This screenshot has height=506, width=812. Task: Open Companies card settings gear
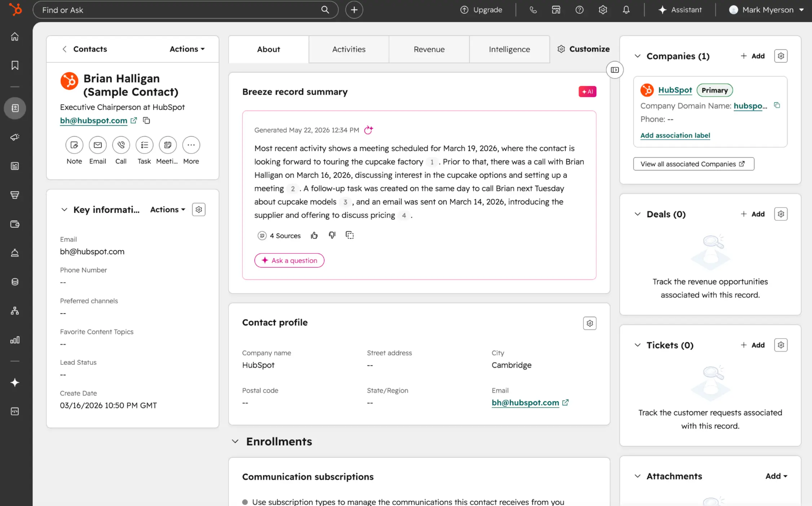click(781, 56)
